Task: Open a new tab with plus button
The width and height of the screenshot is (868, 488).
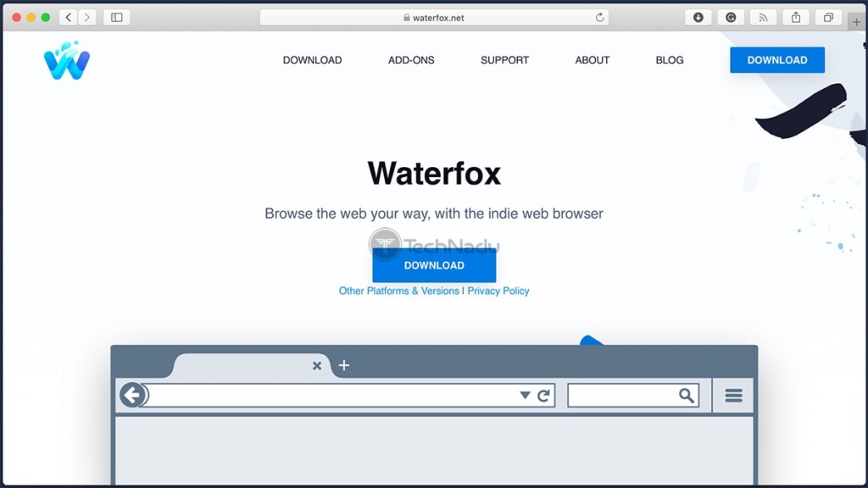Action: [856, 22]
